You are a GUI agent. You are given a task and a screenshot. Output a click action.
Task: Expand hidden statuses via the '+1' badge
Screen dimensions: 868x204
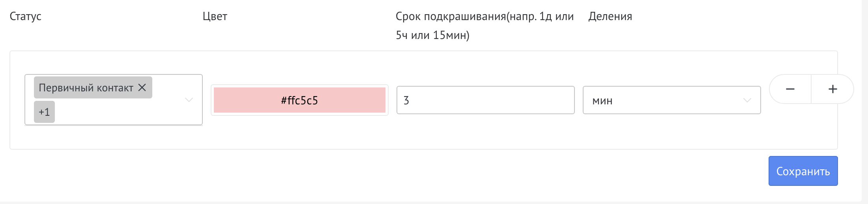[44, 112]
